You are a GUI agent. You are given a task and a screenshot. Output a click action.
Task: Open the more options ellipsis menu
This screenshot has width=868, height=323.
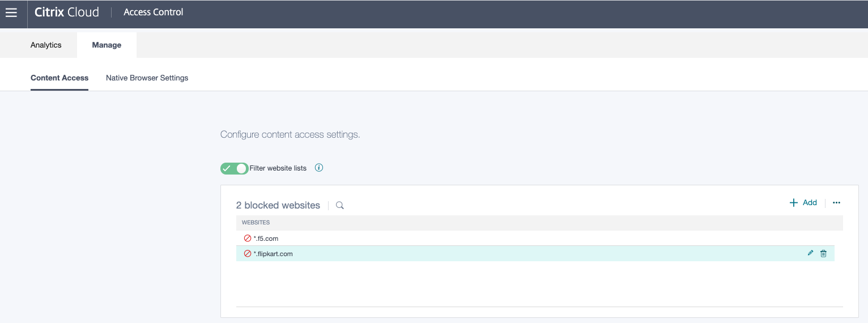pos(836,203)
